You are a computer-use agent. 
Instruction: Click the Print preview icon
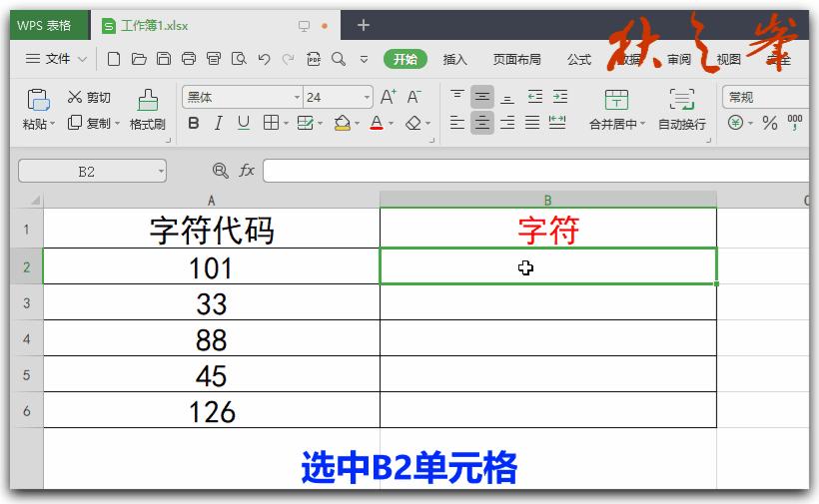click(x=239, y=59)
